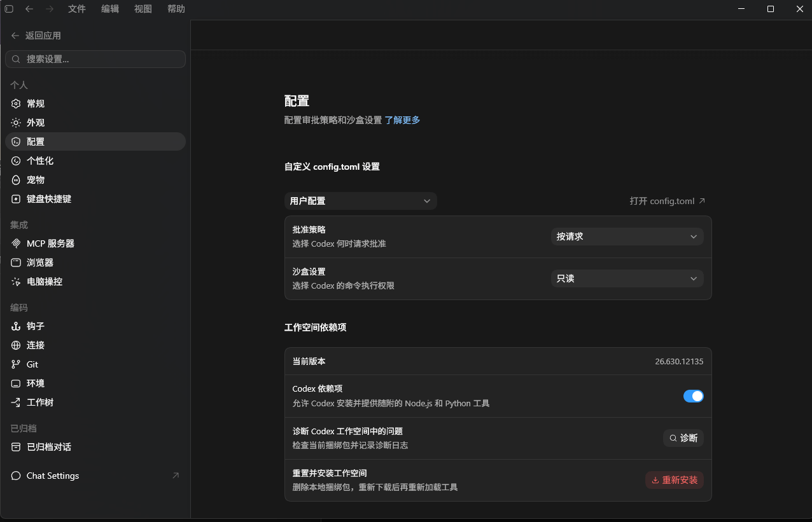Viewport: 812px width, 522px height.
Task: Click the 已归档对话 archive box icon
Action: [x=16, y=447]
